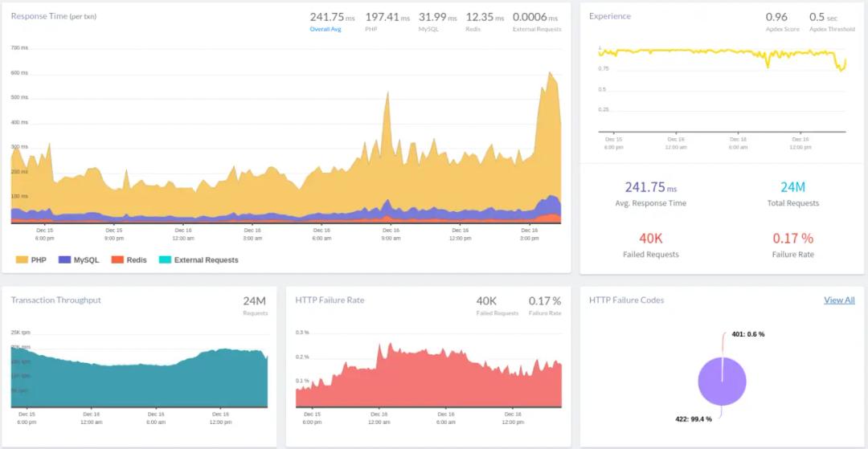This screenshot has width=868, height=449.
Task: Hide the Redis series via legend
Action: tap(129, 259)
